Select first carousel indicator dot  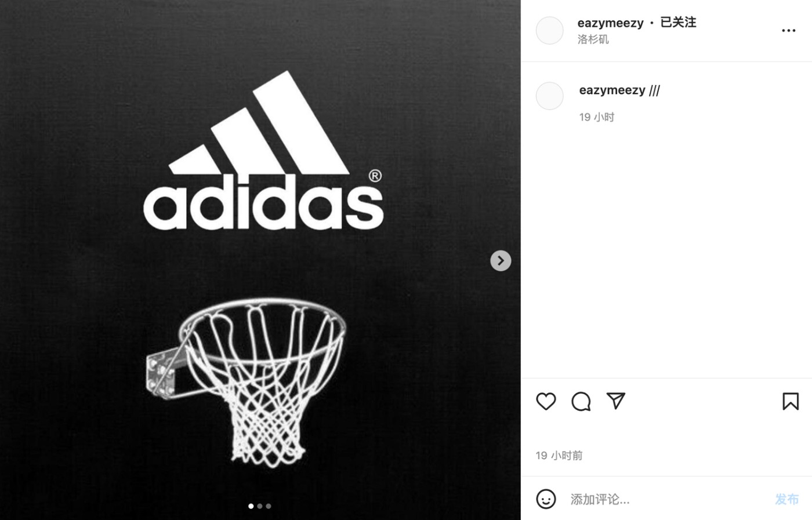pyautogui.click(x=251, y=506)
